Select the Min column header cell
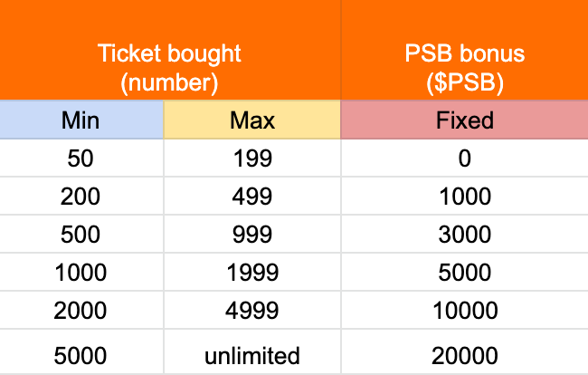Viewport: 588px width, 375px height. 81,120
